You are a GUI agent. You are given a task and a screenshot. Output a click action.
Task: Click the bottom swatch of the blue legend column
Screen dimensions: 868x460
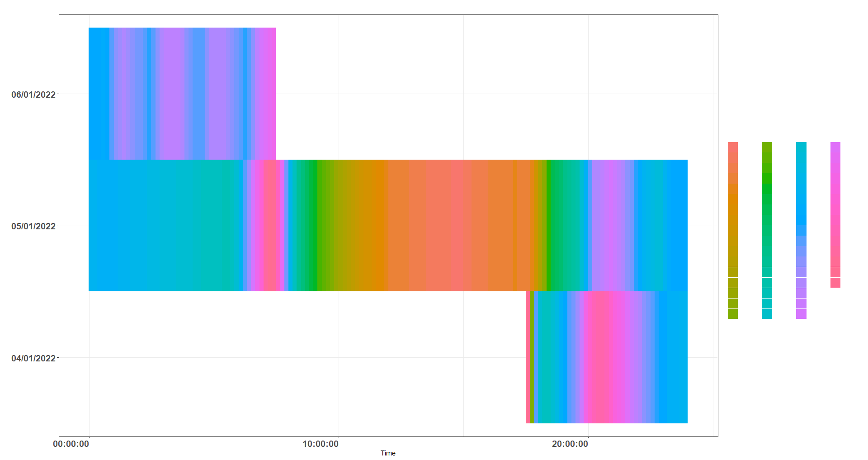(802, 314)
